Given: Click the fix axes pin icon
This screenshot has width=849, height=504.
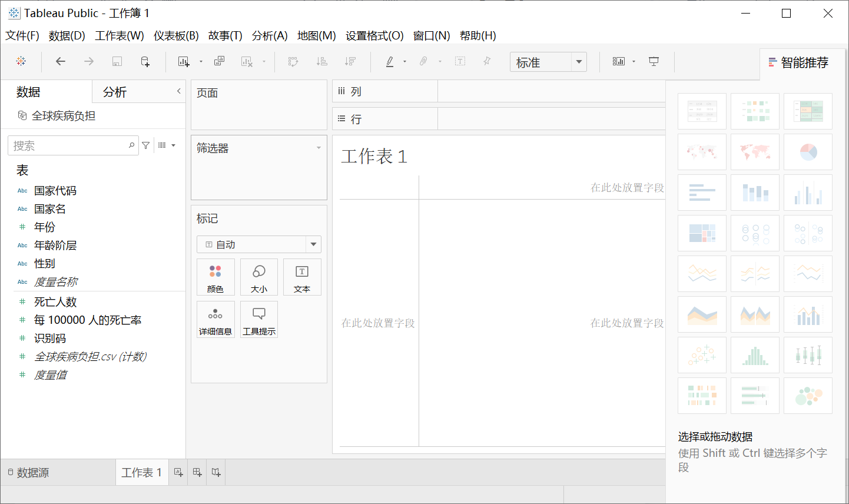Looking at the screenshot, I should [487, 61].
